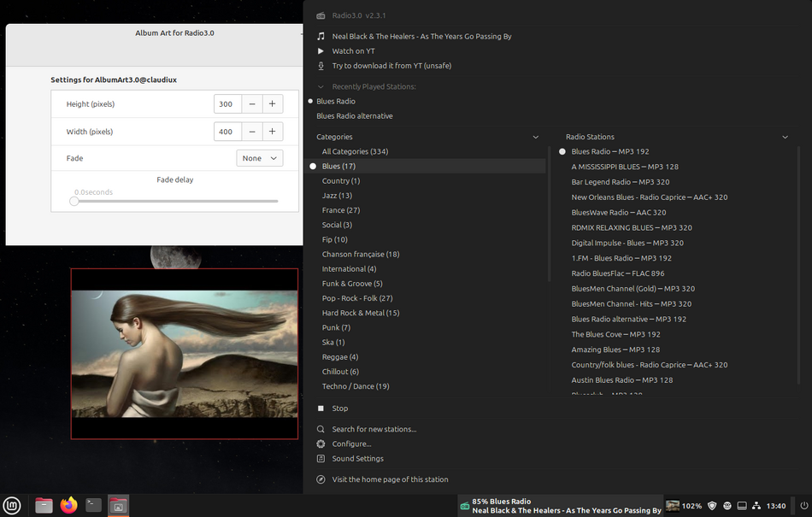Click the Height value field showing 300
The image size is (812, 517).
[x=228, y=104]
